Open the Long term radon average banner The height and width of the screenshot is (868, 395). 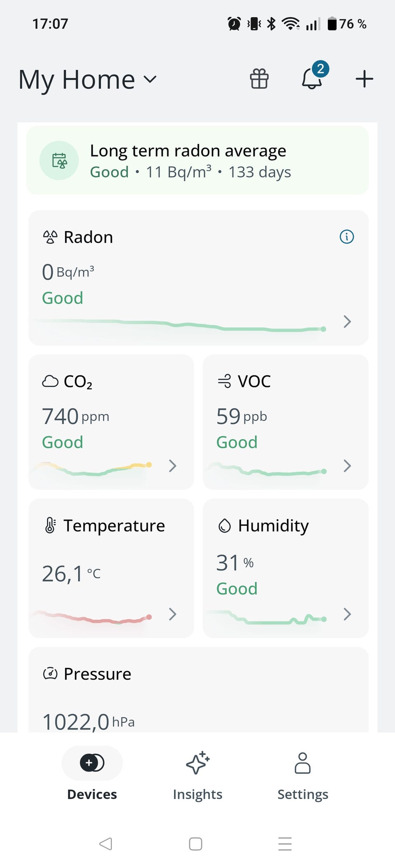[x=197, y=161]
